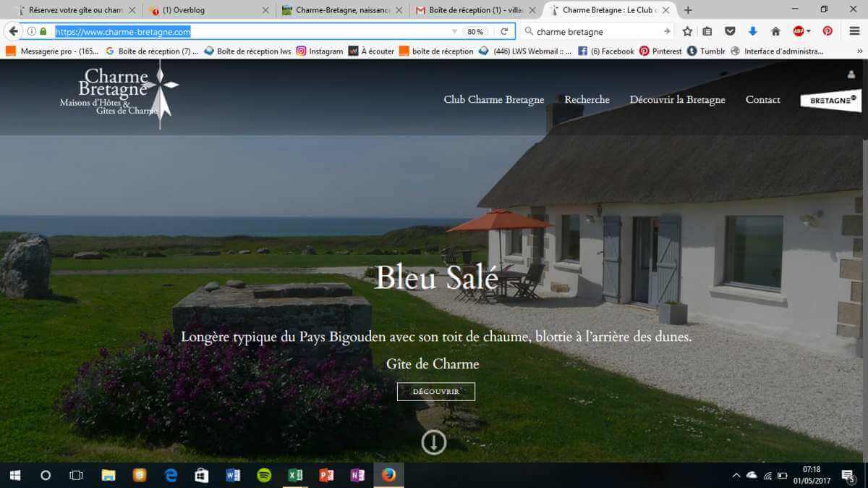Click the Pinterest toolbar extension icon
This screenshot has width=868, height=488.
pos(827,32)
